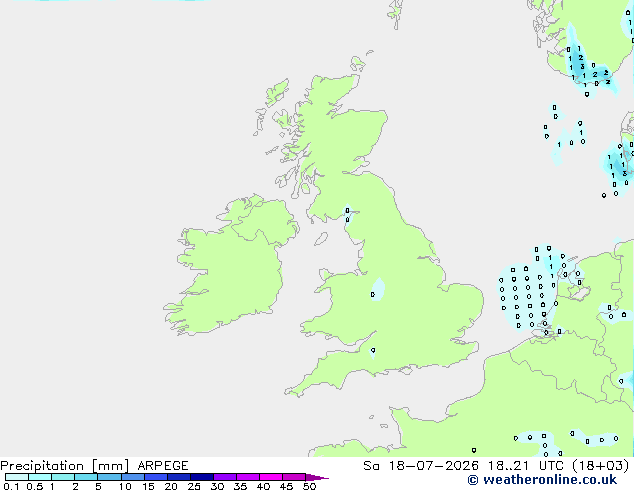Pick the 20–25 mm legend swatch
Screen dimensions: 634x490
point(179,477)
